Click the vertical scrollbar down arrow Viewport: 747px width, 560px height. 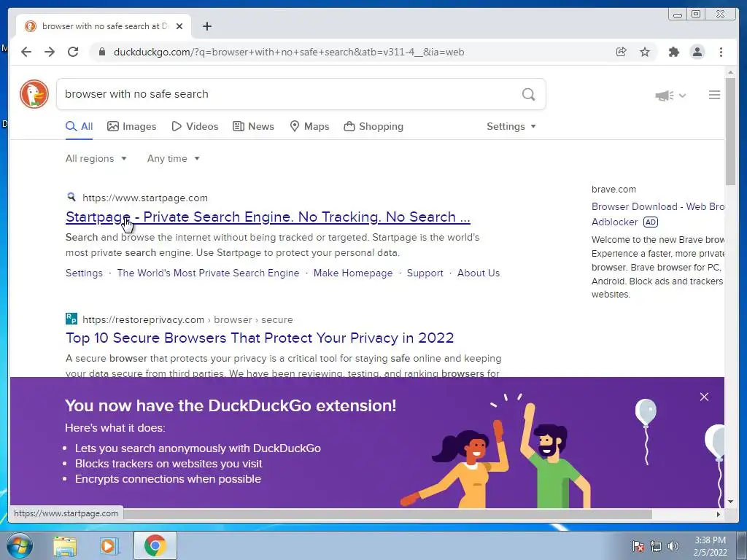730,502
